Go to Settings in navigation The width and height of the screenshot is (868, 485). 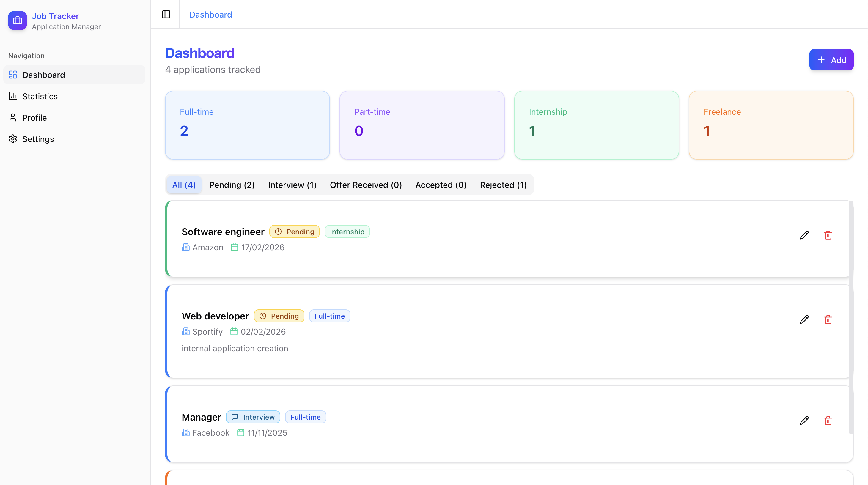[38, 139]
